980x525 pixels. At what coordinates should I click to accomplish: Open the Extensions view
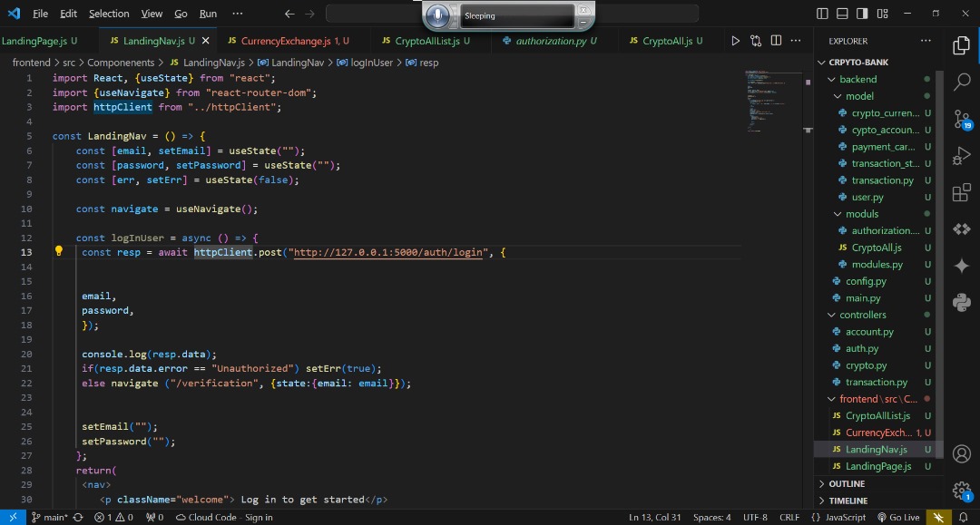[x=961, y=192]
